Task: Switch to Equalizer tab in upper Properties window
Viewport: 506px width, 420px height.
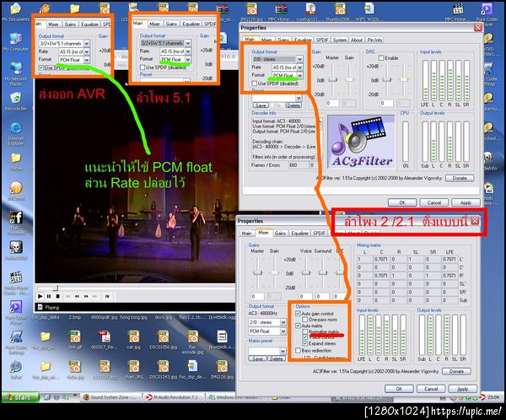Action: [x=303, y=40]
